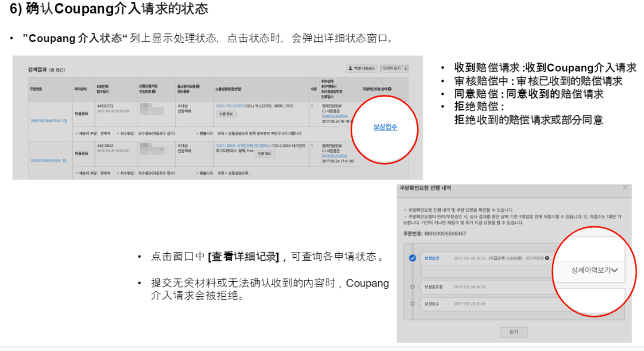Screen dimensions: 644x351
Task: Open the help icon next to 정산예정일
Action: point(547,258)
